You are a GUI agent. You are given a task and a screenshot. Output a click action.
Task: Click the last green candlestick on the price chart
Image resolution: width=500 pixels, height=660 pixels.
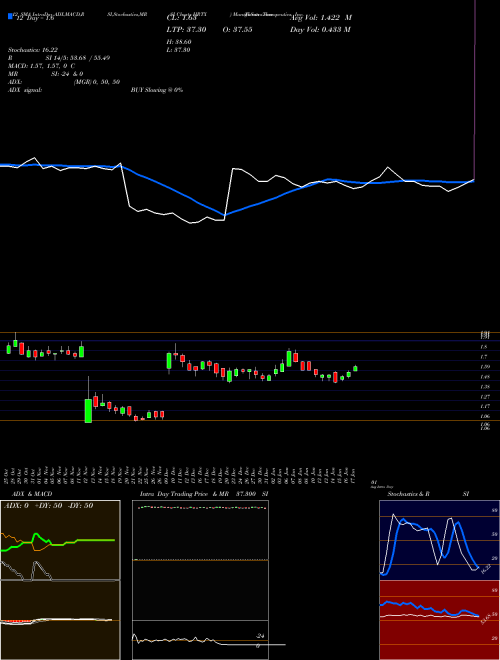pyautogui.click(x=355, y=368)
